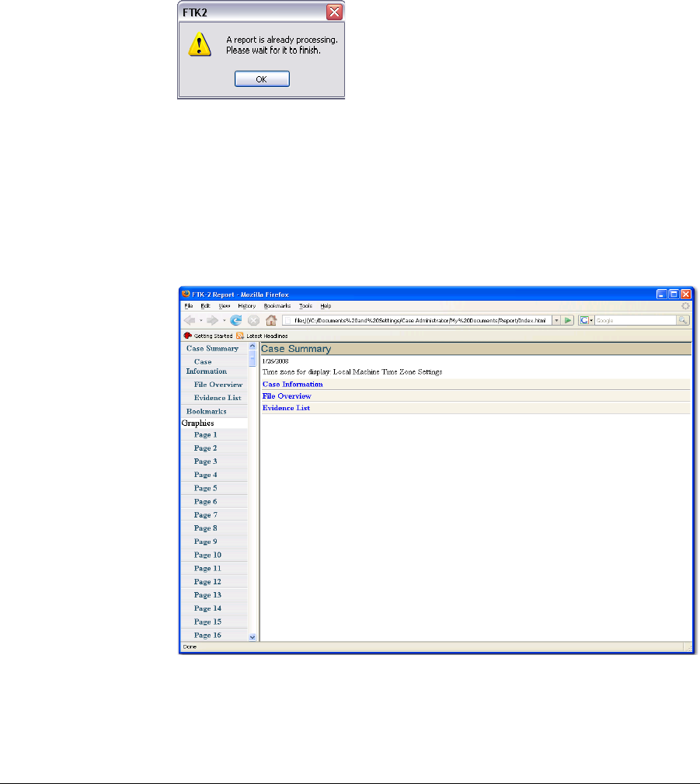700x784 pixels.
Task: Go to Graphics Page 9
Action: [206, 542]
